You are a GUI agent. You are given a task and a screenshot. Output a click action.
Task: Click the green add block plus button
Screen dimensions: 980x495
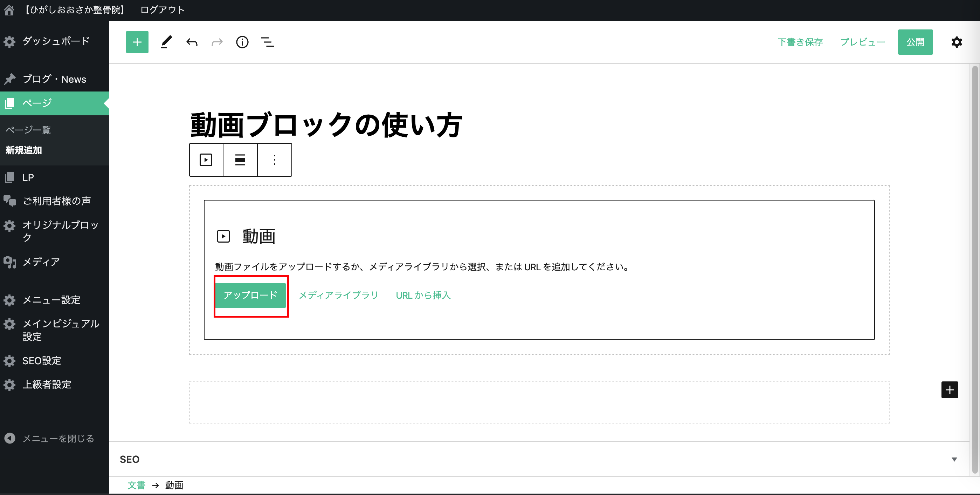[x=137, y=42]
